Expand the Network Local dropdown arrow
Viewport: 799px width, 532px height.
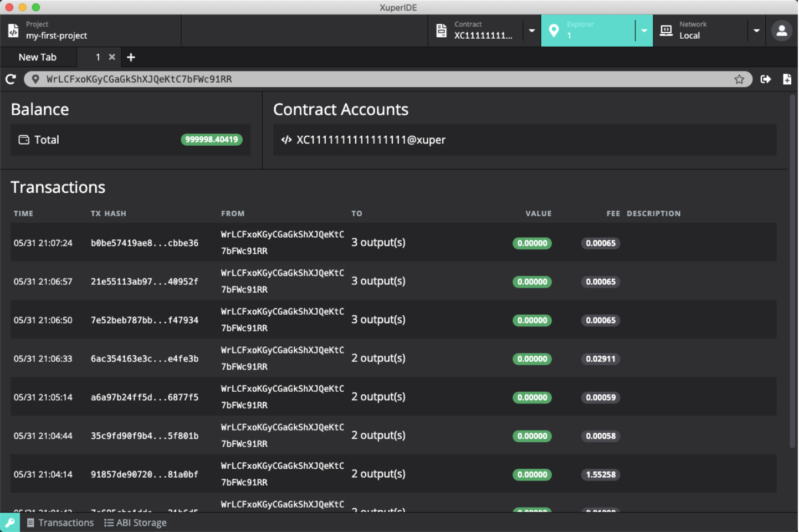click(x=756, y=30)
